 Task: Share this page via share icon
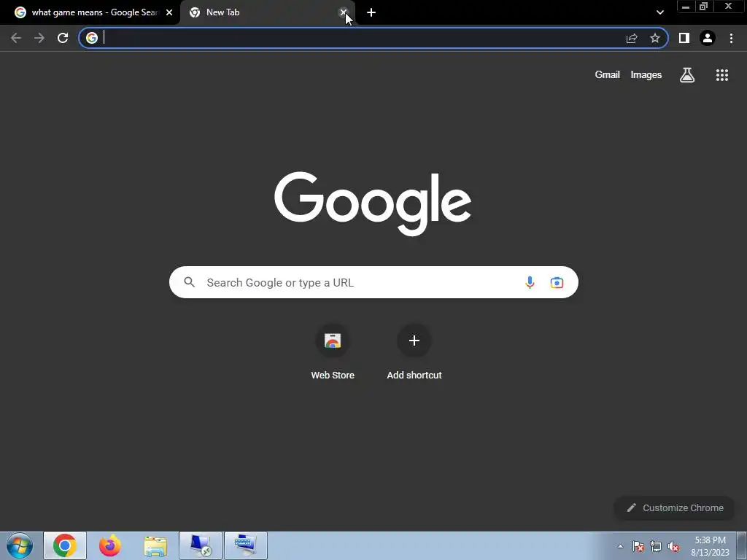pyautogui.click(x=632, y=38)
